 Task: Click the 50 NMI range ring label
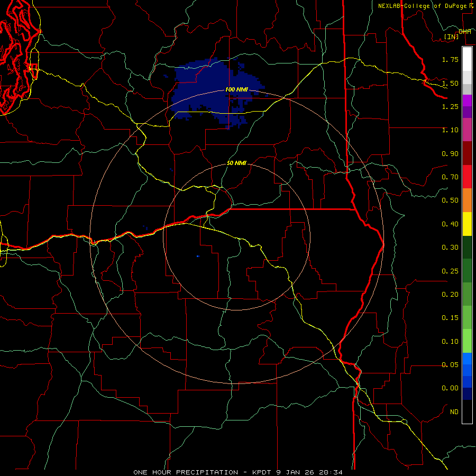coord(236,163)
